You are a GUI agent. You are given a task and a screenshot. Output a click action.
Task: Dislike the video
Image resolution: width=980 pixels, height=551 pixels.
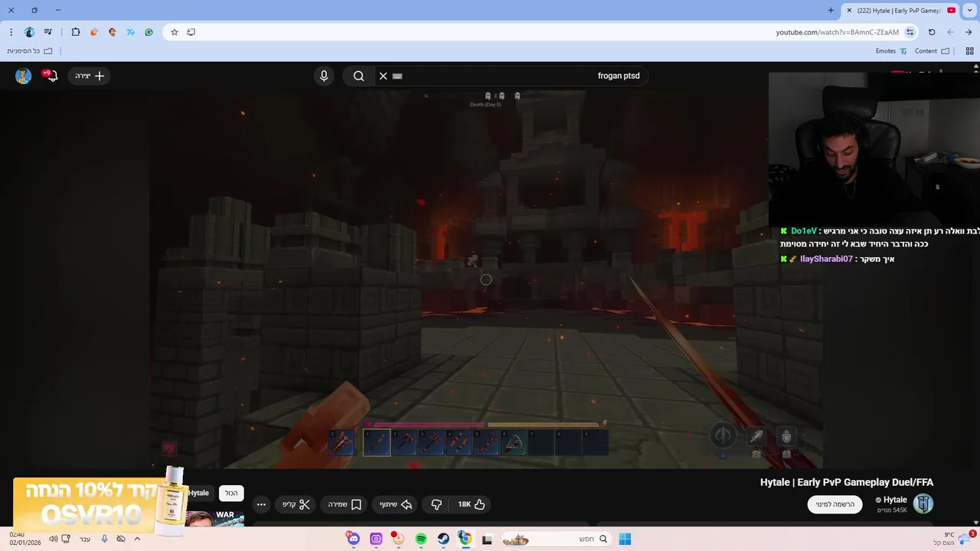tap(436, 504)
